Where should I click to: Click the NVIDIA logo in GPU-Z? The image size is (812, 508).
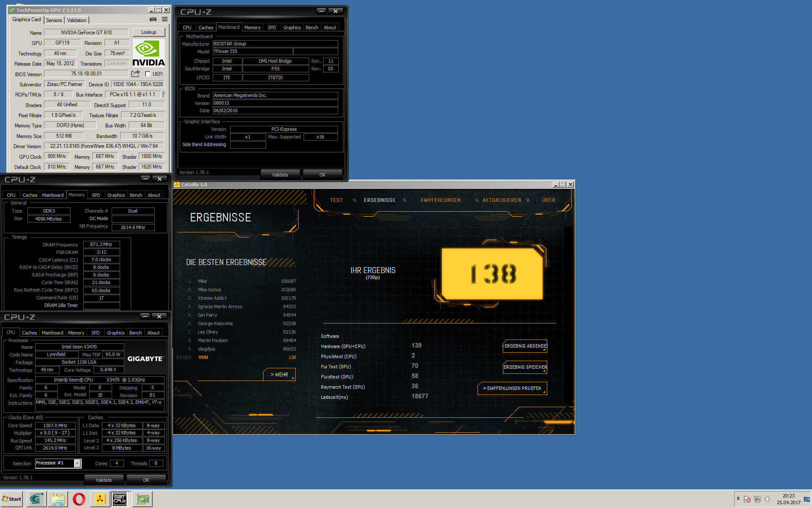[x=148, y=53]
